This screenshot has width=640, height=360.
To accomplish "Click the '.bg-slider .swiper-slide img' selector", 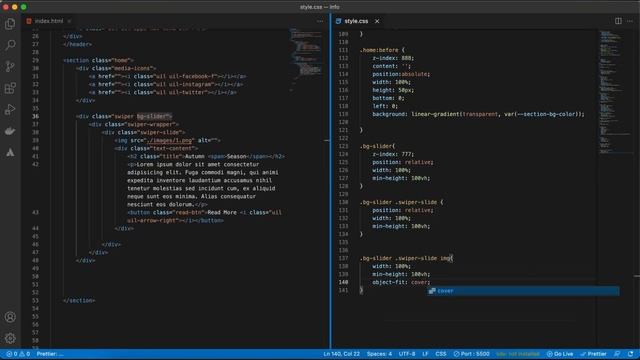I will pyautogui.click(x=406, y=258).
